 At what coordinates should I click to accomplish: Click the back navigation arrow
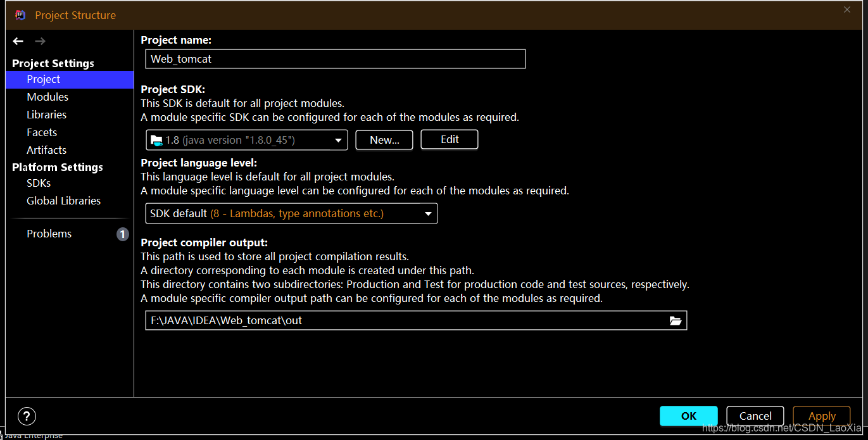click(18, 41)
